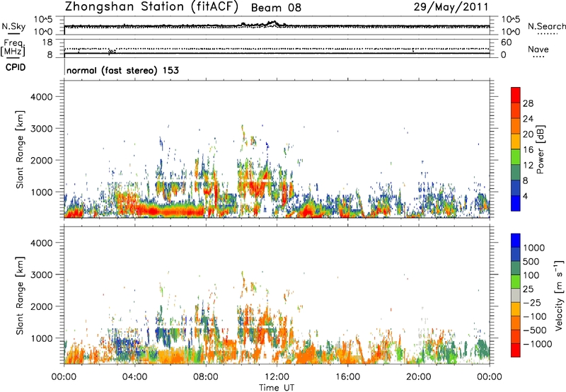
Task: Pick the yellow-orange power colorbar segment near 16
Action: tap(516, 142)
